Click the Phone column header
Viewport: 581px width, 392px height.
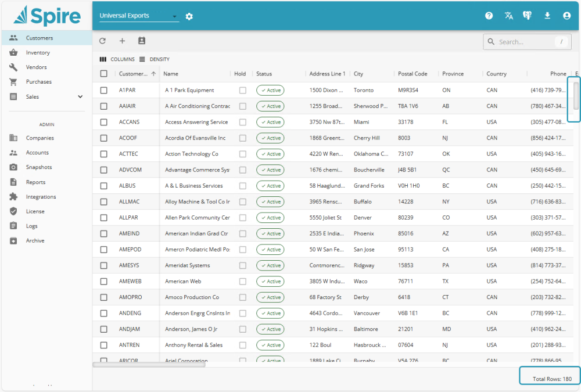click(558, 74)
